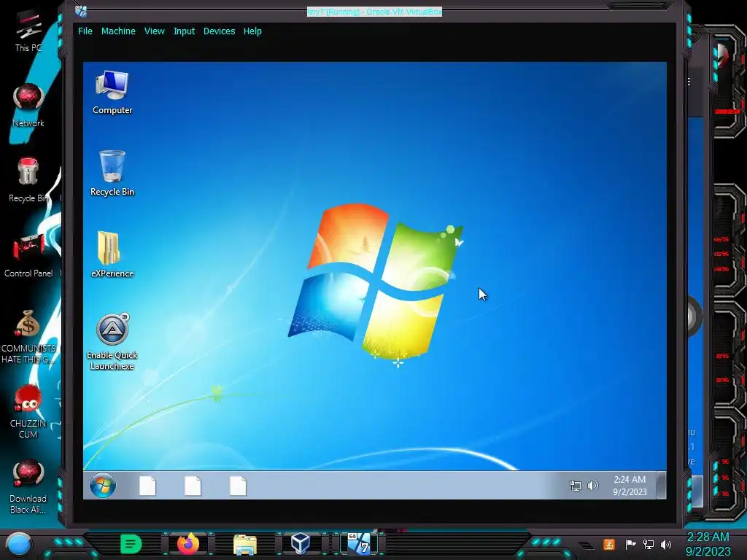Open the network tray icon in the VM taskbar

pyautogui.click(x=576, y=486)
